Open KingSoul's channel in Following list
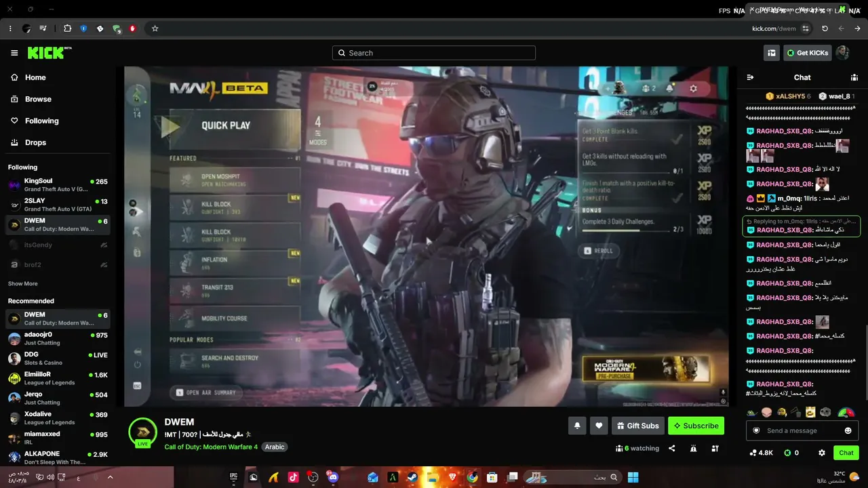The width and height of the screenshot is (868, 488). pyautogui.click(x=58, y=185)
